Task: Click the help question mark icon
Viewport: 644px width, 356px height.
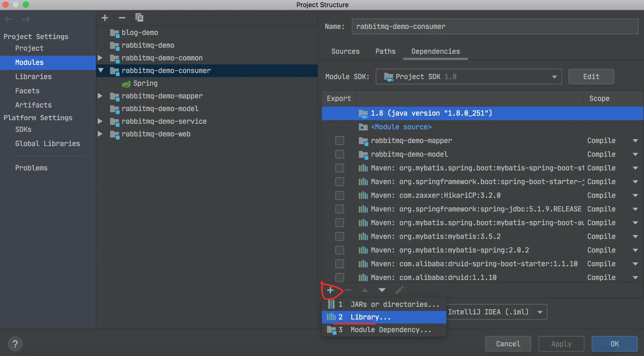Action: pyautogui.click(x=15, y=344)
